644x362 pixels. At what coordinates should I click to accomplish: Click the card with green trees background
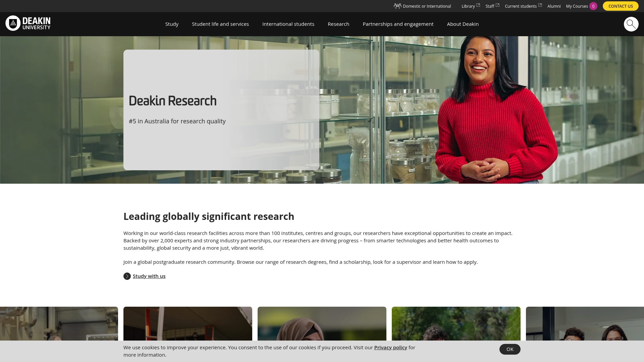click(456, 324)
